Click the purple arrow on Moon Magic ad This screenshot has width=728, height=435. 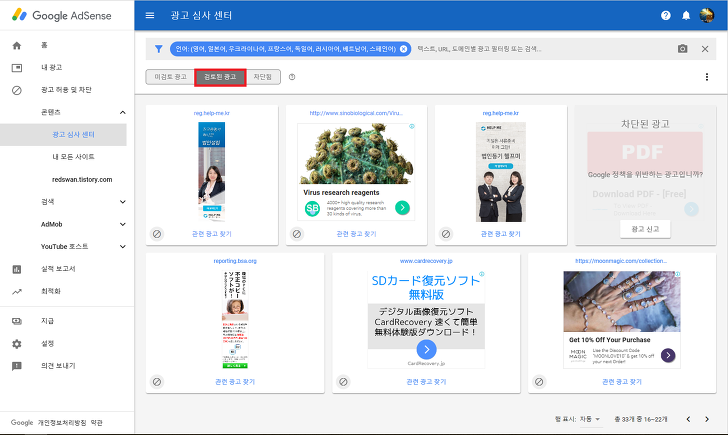(668, 356)
